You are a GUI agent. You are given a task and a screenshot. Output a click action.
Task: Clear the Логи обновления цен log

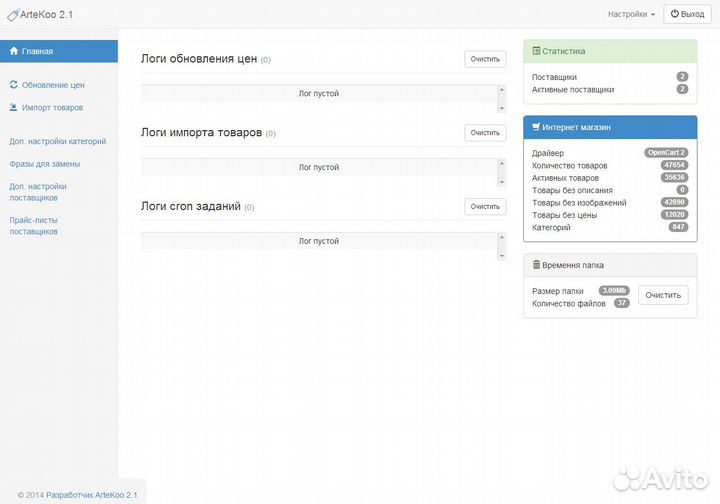click(485, 59)
